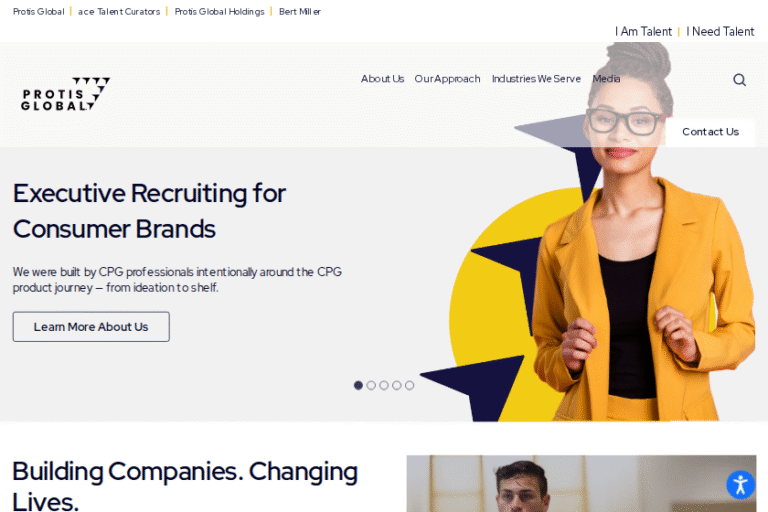The width and height of the screenshot is (768, 512).
Task: Click Learn More About Us button
Action: point(91,327)
